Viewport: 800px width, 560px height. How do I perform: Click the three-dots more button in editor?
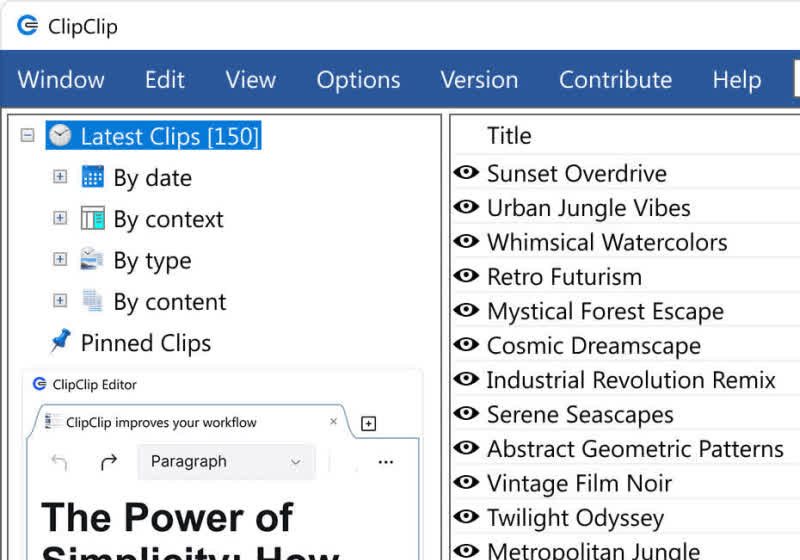386,461
